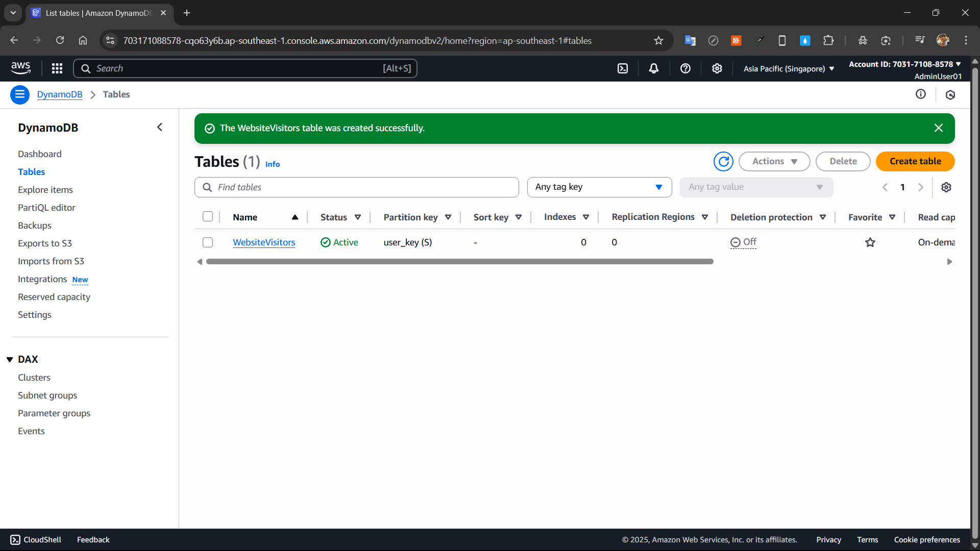The height and width of the screenshot is (551, 980).
Task: Open the AWS home logo
Action: 20,68
